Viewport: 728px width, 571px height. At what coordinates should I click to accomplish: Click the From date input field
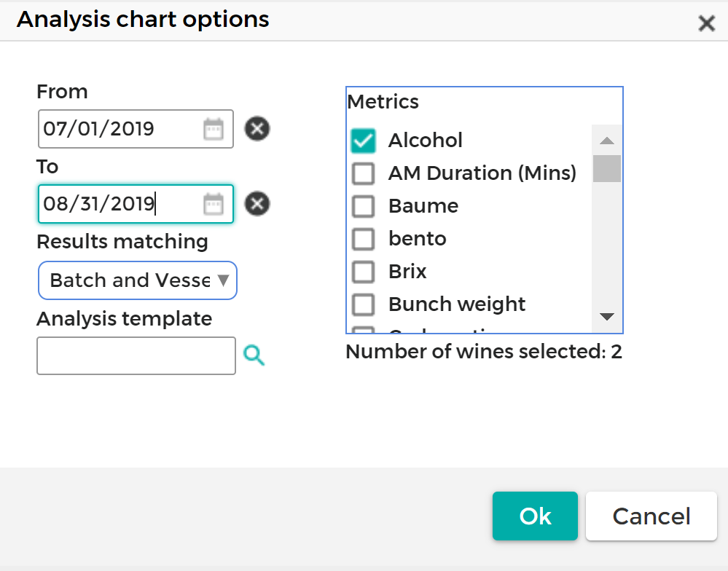(136, 129)
